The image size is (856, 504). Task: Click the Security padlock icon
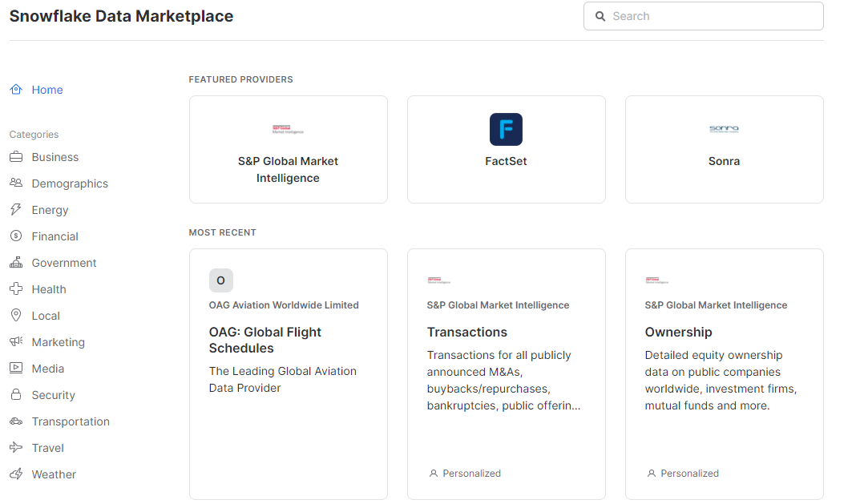(x=16, y=394)
